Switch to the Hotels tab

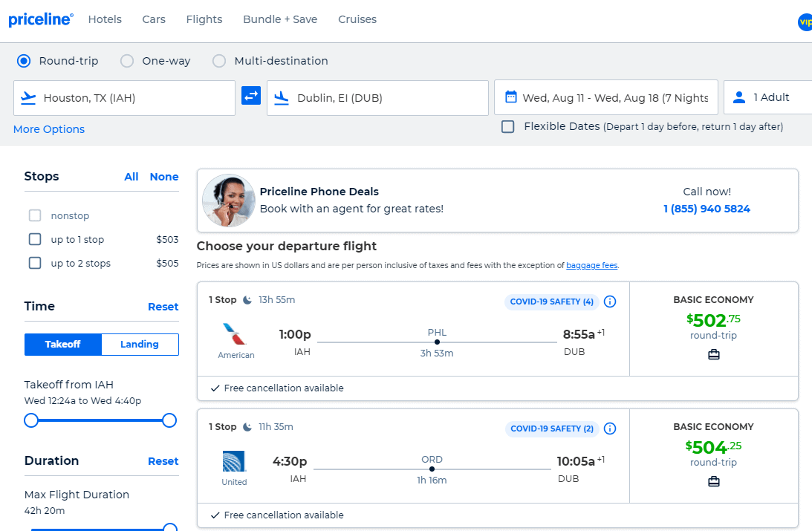click(x=105, y=19)
